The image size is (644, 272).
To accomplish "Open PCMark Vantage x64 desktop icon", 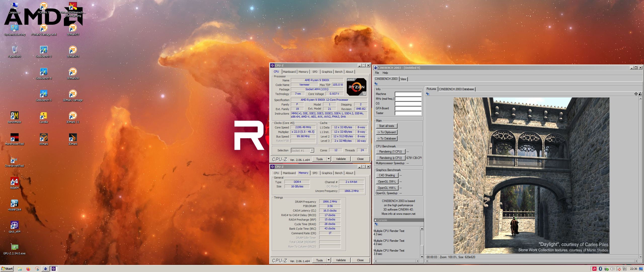I will (44, 30).
